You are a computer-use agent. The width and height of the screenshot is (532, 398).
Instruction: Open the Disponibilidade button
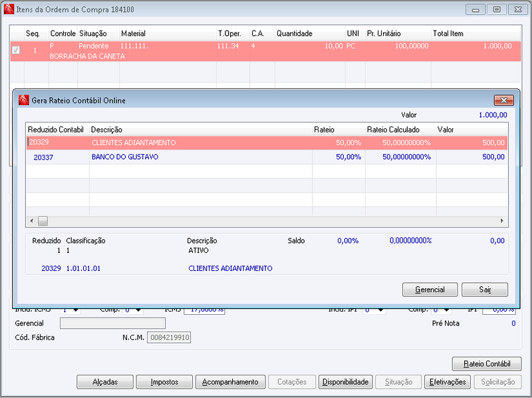(345, 382)
